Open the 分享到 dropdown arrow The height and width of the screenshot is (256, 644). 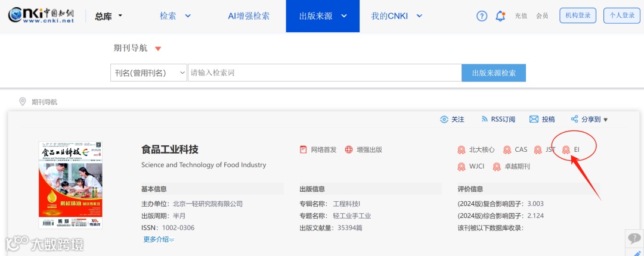click(x=605, y=120)
